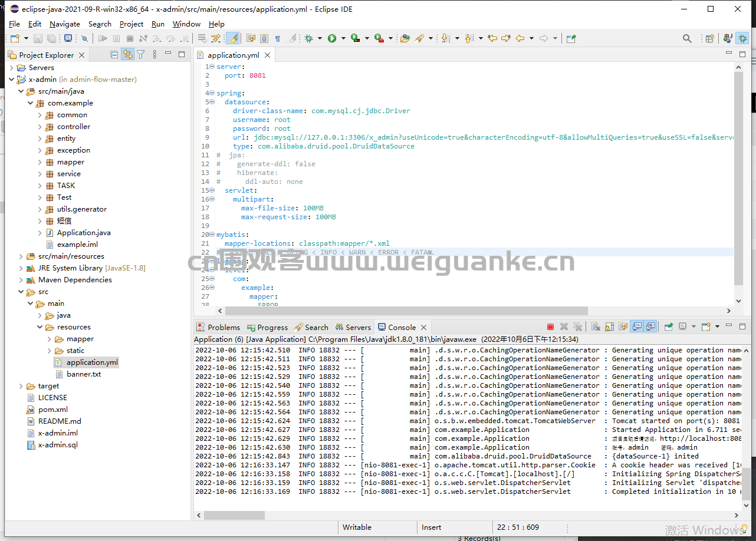Switch to the Java perspective icon

728,38
